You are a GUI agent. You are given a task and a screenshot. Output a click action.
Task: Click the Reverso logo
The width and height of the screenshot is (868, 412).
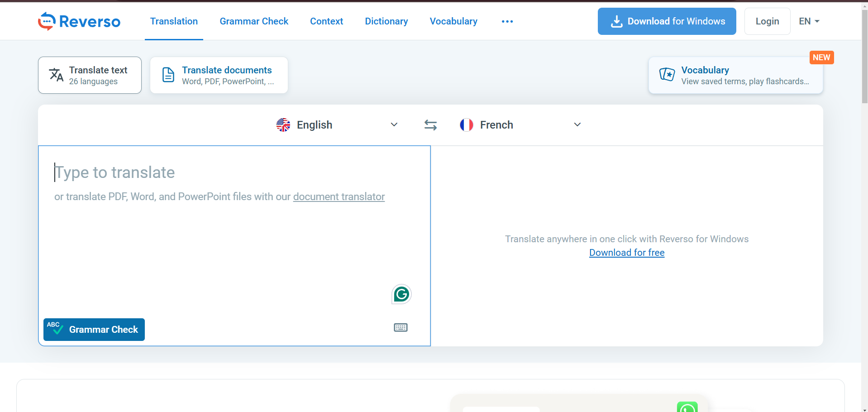79,21
